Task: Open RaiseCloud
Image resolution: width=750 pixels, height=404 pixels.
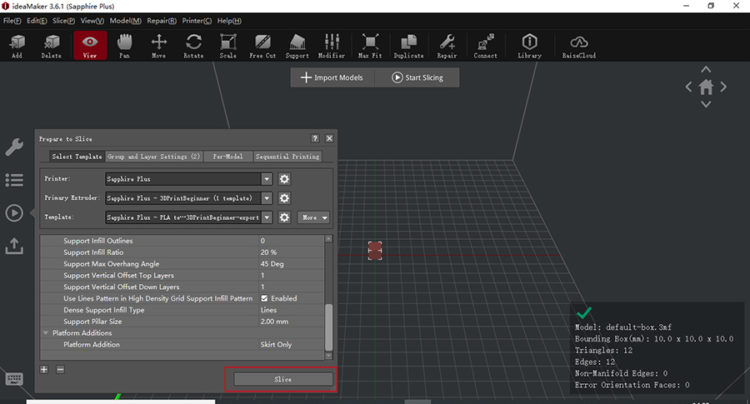Action: click(579, 46)
